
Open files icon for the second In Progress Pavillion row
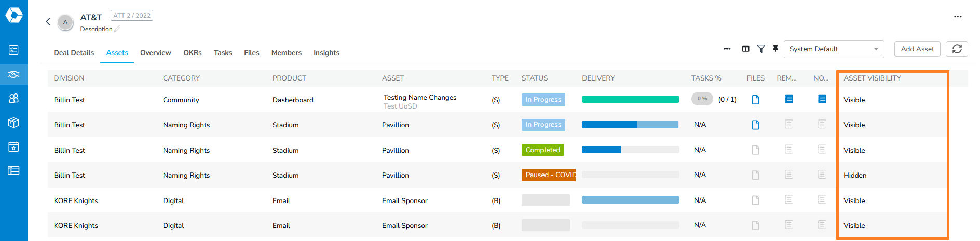click(x=756, y=125)
